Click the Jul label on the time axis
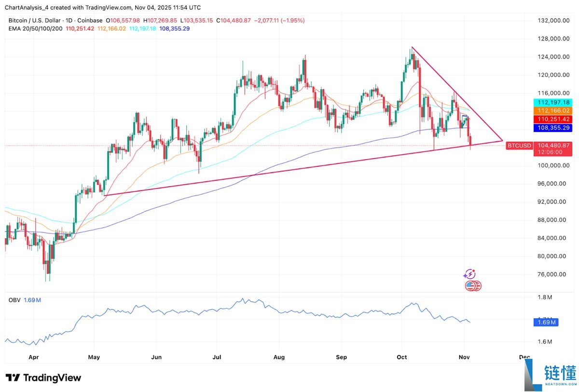 click(x=217, y=358)
